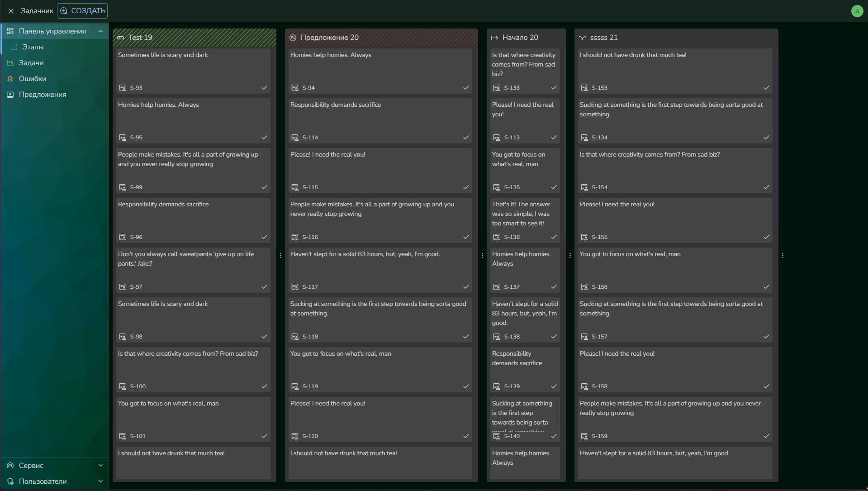Toggle the checkmark on card S-96

tap(264, 237)
